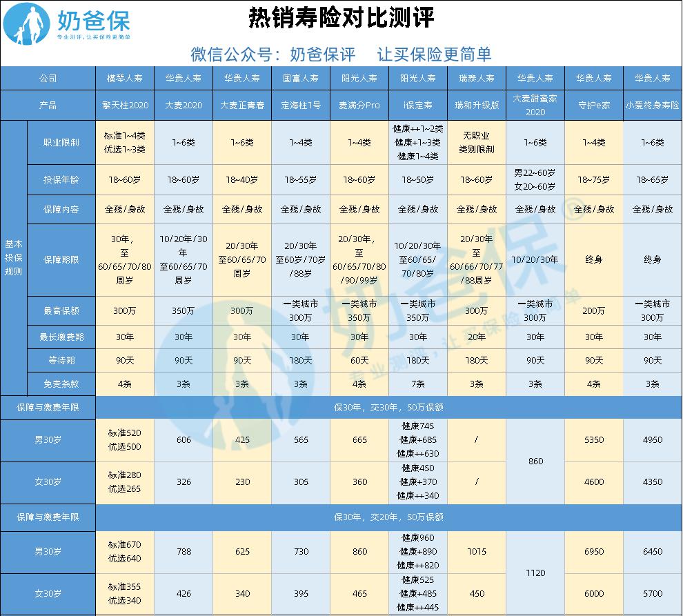
Task: Click the 保30年，交30年，50万保额 section header
Action: pos(388,407)
